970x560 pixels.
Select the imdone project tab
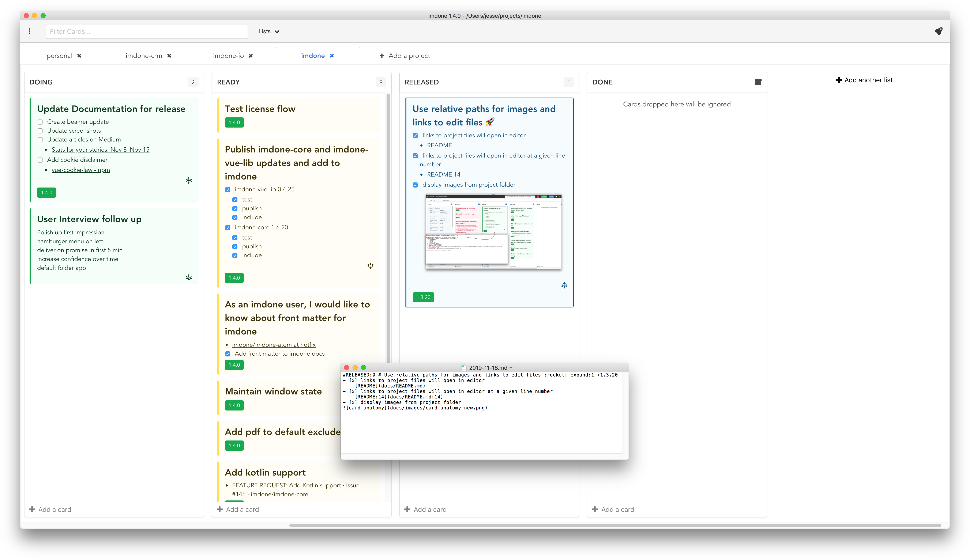click(x=313, y=56)
